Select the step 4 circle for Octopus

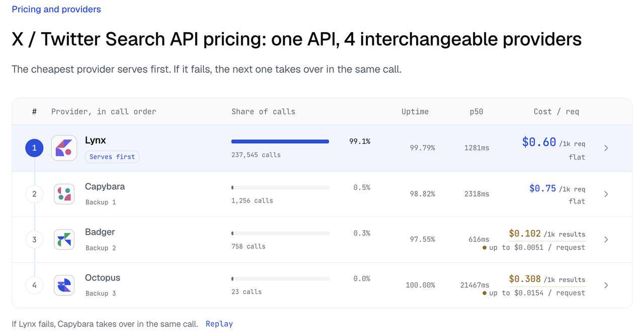[x=34, y=285]
